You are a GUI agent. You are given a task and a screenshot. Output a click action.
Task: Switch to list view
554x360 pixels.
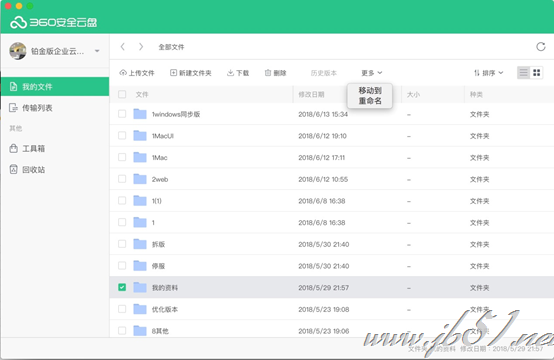pyautogui.click(x=524, y=73)
